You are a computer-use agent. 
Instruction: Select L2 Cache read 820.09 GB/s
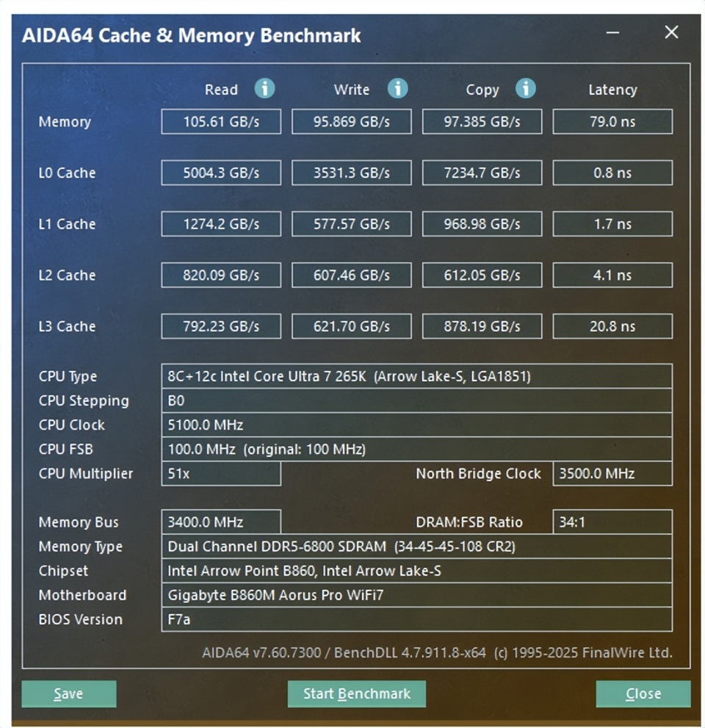pos(221,275)
